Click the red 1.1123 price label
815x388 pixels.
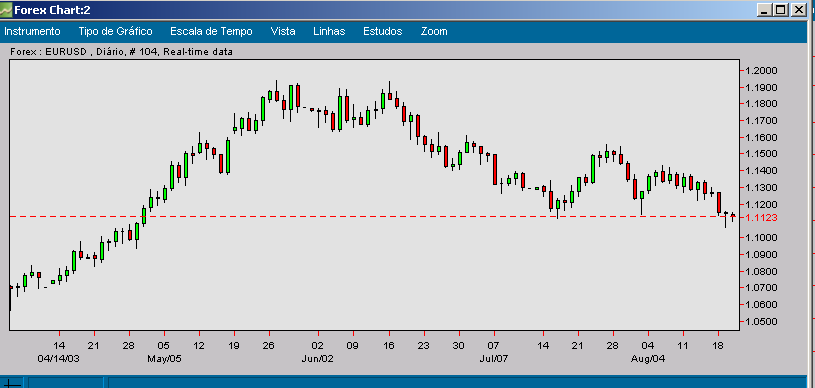pos(761,218)
